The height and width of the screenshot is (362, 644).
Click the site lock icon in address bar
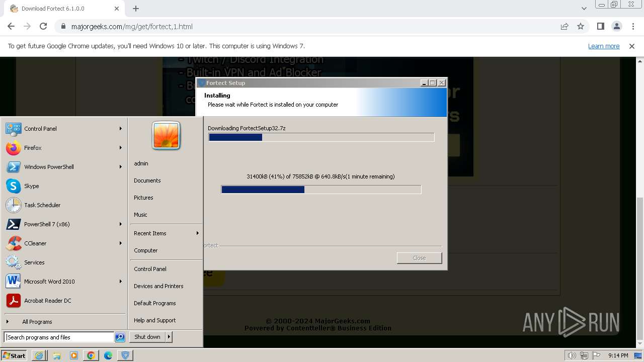(63, 27)
